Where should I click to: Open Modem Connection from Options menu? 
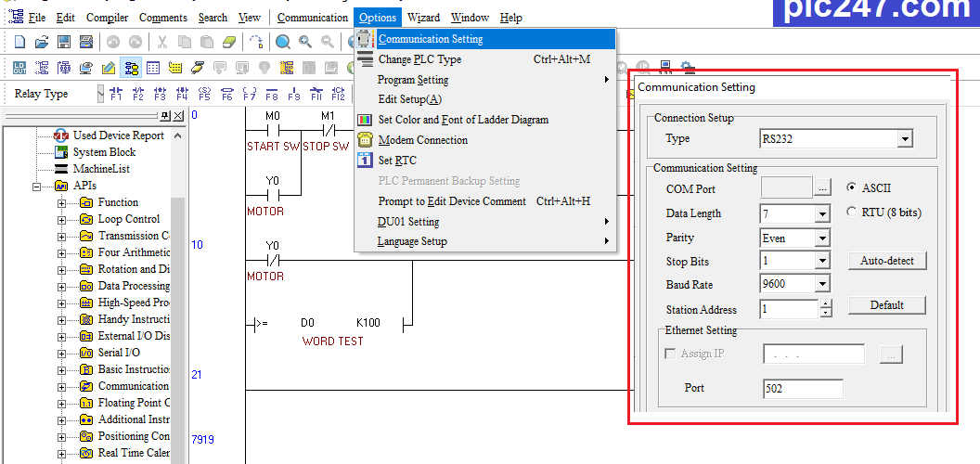pyautogui.click(x=485, y=140)
